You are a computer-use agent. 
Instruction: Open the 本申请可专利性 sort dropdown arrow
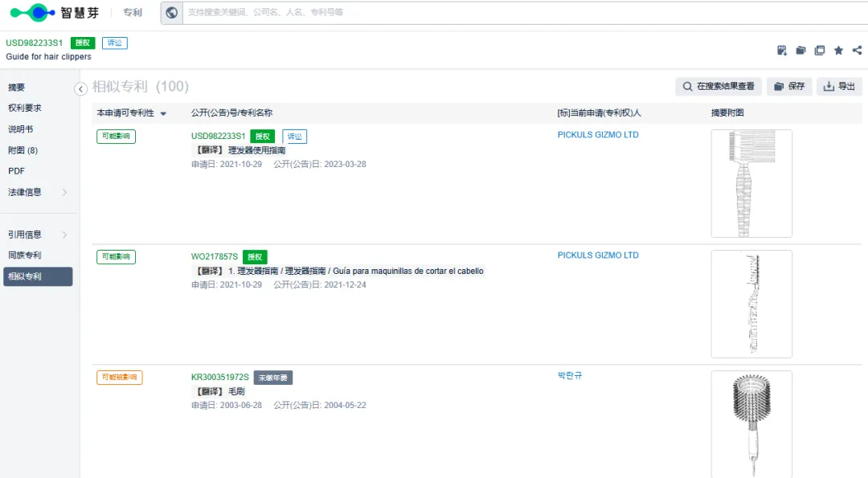coord(163,113)
